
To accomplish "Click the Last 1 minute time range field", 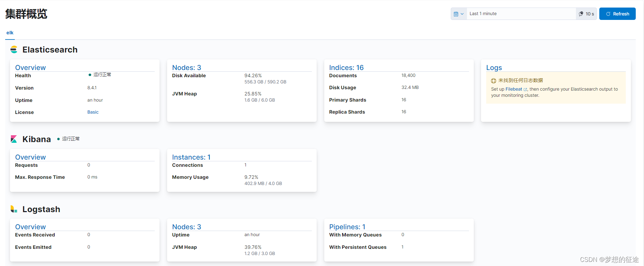I will (521, 14).
